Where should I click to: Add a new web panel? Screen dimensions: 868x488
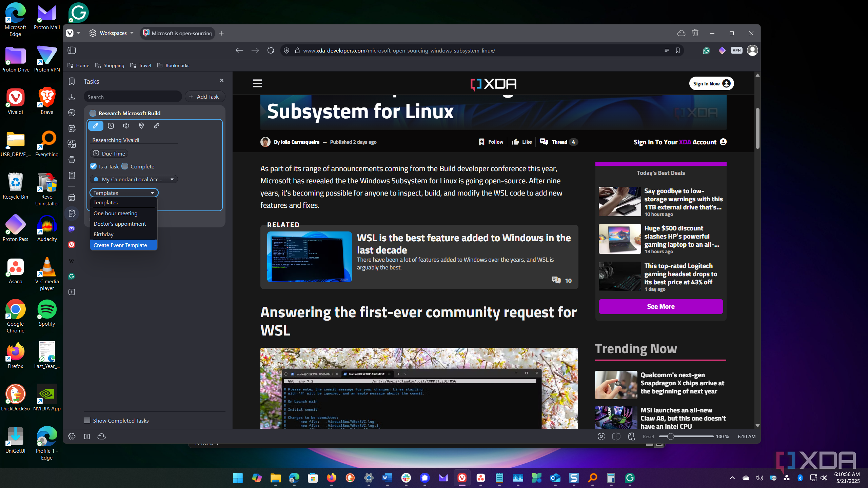click(x=72, y=292)
